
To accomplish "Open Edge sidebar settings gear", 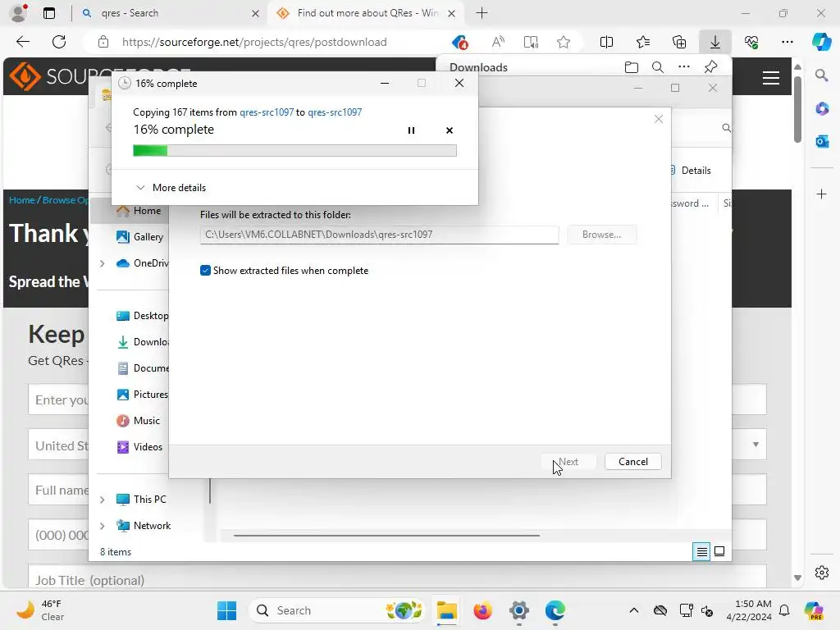I will tap(821, 573).
